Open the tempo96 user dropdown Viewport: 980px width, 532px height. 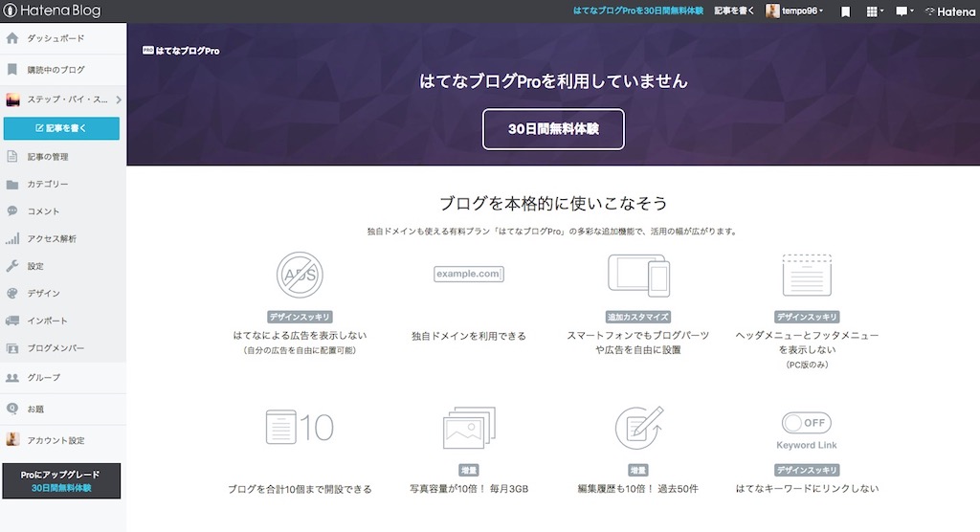[794, 11]
